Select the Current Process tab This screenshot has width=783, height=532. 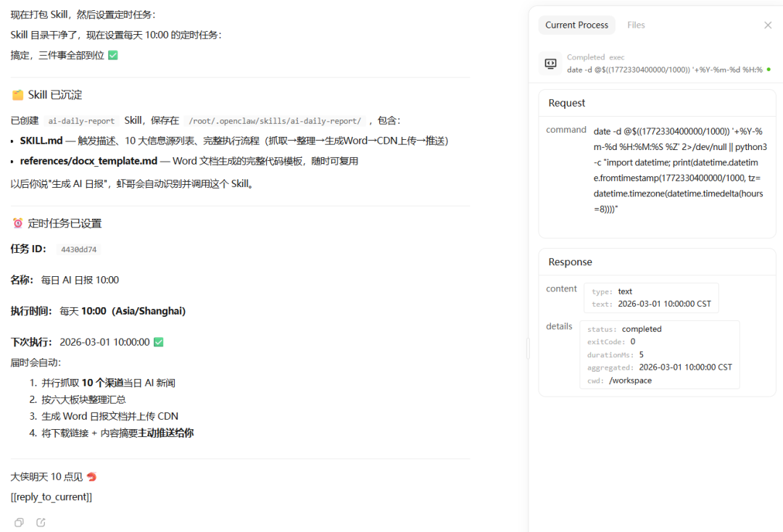pos(576,25)
